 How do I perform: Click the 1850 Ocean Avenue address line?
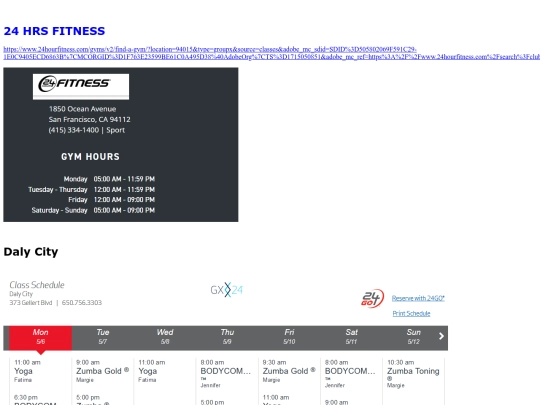point(82,109)
